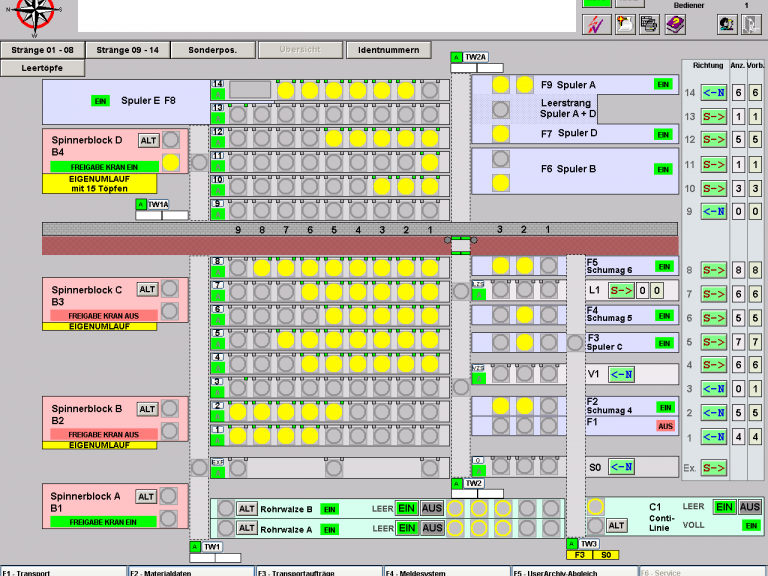This screenshot has width=768, height=576.
Task: Click the red AUS status of F1
Action: point(665,426)
